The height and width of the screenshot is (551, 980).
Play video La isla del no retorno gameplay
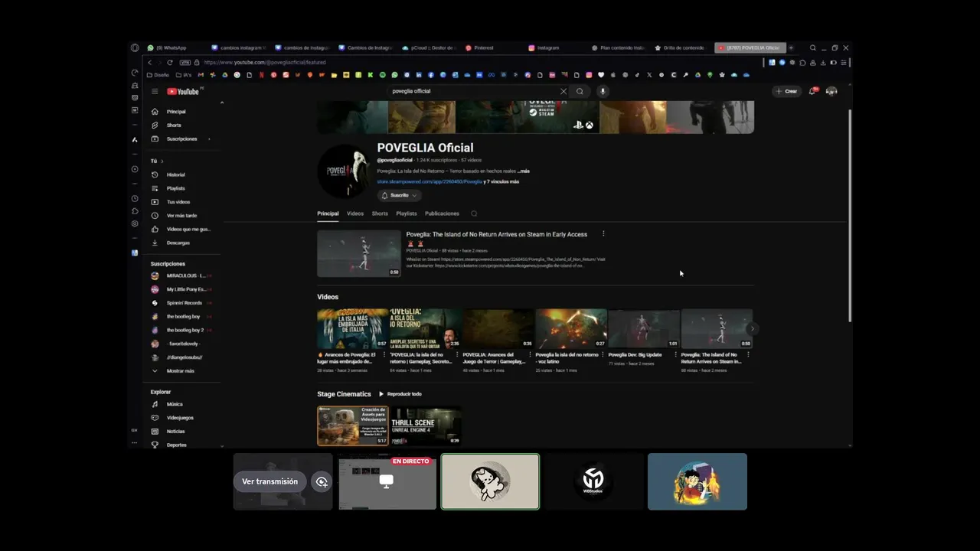[426, 329]
